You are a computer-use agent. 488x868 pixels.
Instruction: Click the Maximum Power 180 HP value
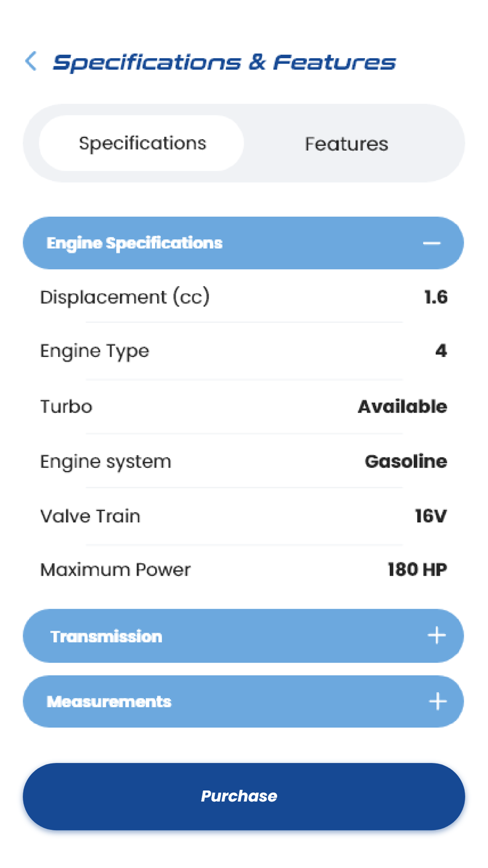(x=418, y=570)
